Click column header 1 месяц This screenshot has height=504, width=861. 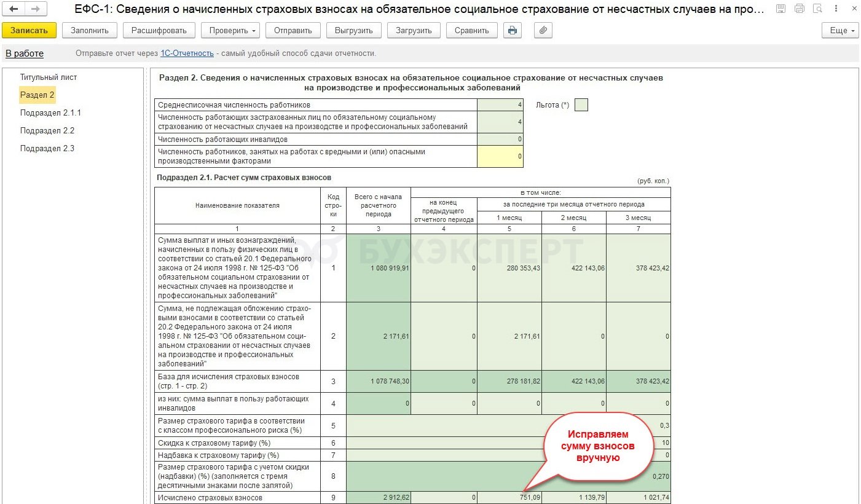[x=509, y=218]
